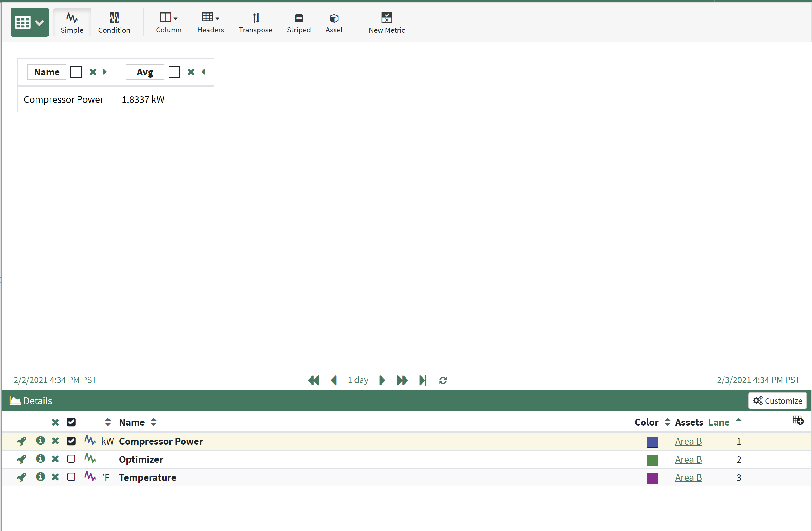This screenshot has height=531, width=812.
Task: Click the skip-to-end navigation arrow in timeline
Action: click(424, 380)
